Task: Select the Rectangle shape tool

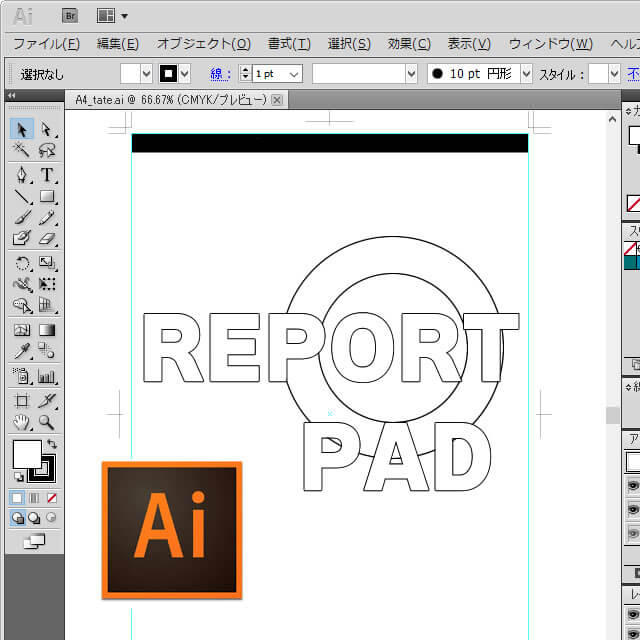Action: point(46,197)
